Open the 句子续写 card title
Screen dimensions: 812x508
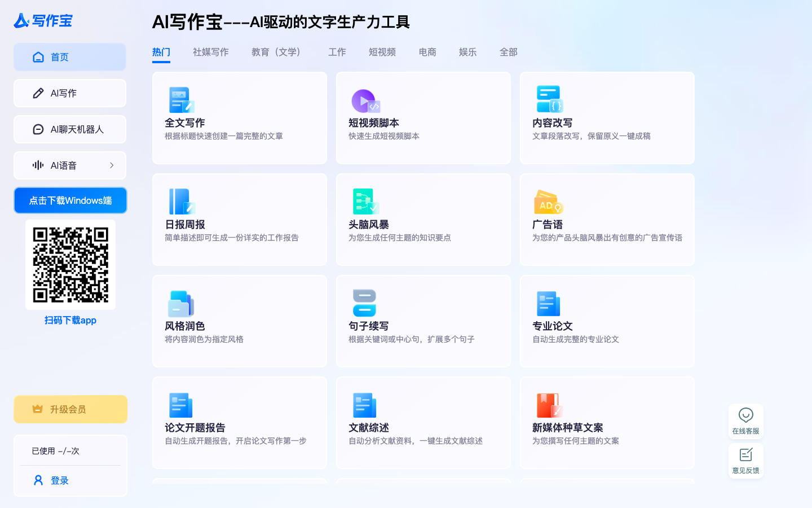[x=369, y=326]
